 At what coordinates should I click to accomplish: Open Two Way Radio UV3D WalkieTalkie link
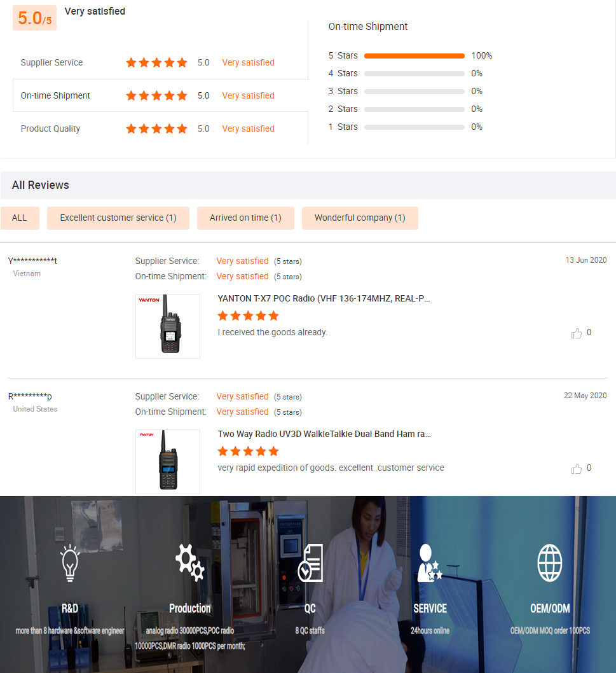tap(324, 434)
